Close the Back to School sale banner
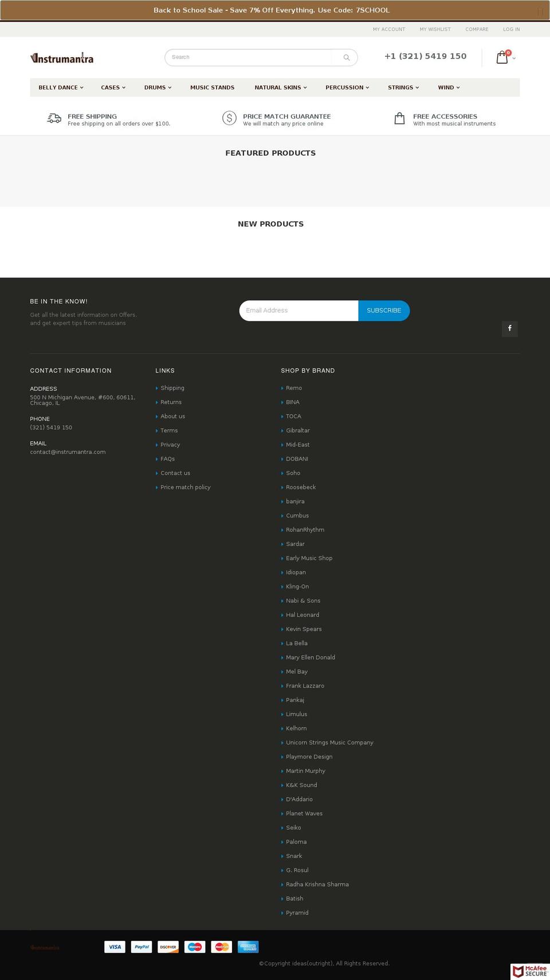Screen dimensions: 550x980 click(x=540, y=11)
